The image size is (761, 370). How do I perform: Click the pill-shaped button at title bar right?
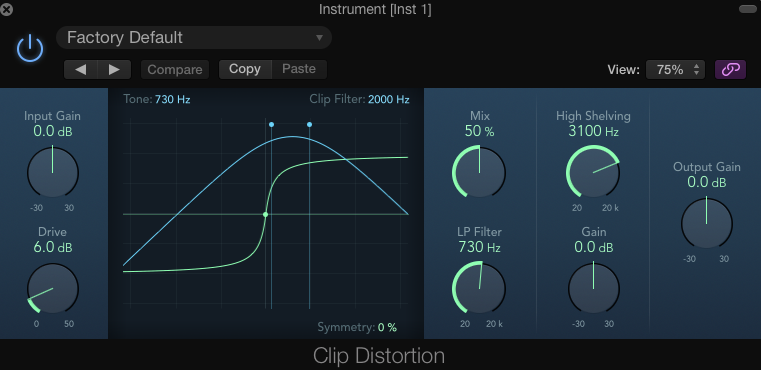point(747,9)
